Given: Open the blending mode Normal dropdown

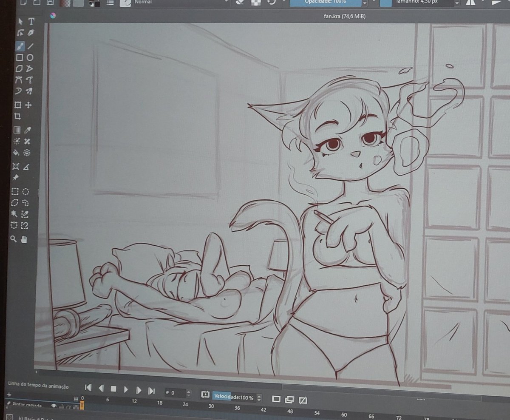Looking at the screenshot, I should [x=181, y=3].
